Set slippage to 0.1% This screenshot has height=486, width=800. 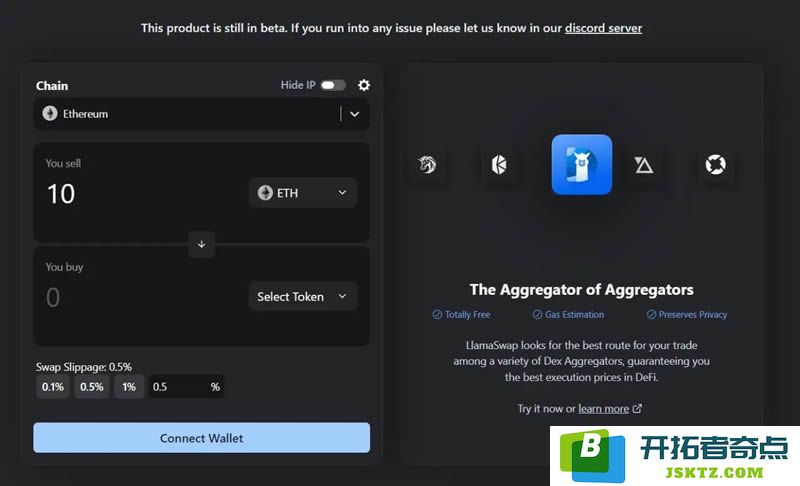[x=53, y=387]
